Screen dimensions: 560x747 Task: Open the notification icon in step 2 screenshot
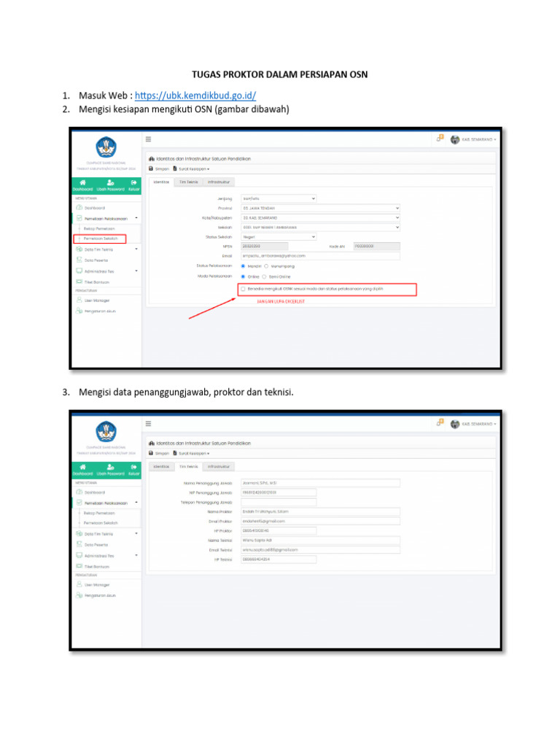(440, 138)
